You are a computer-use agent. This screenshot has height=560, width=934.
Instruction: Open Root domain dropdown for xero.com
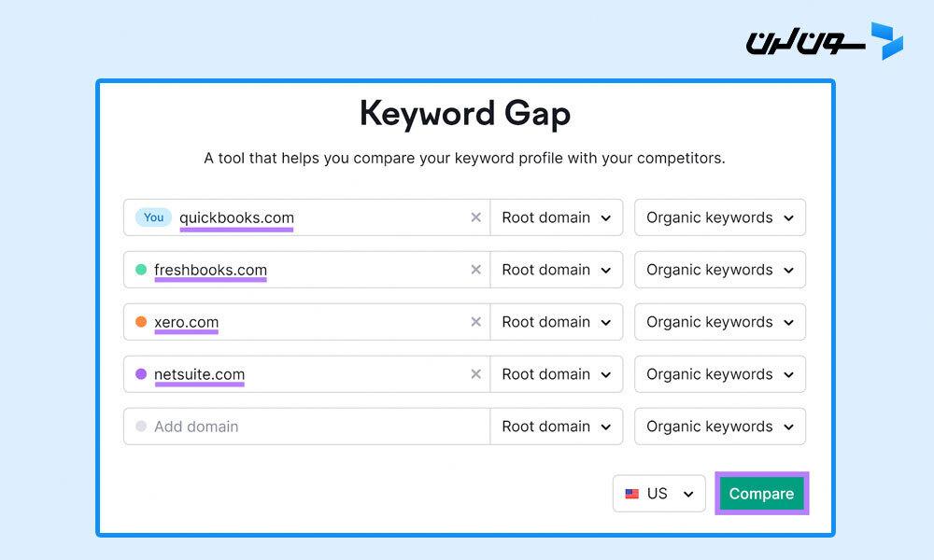[557, 322]
